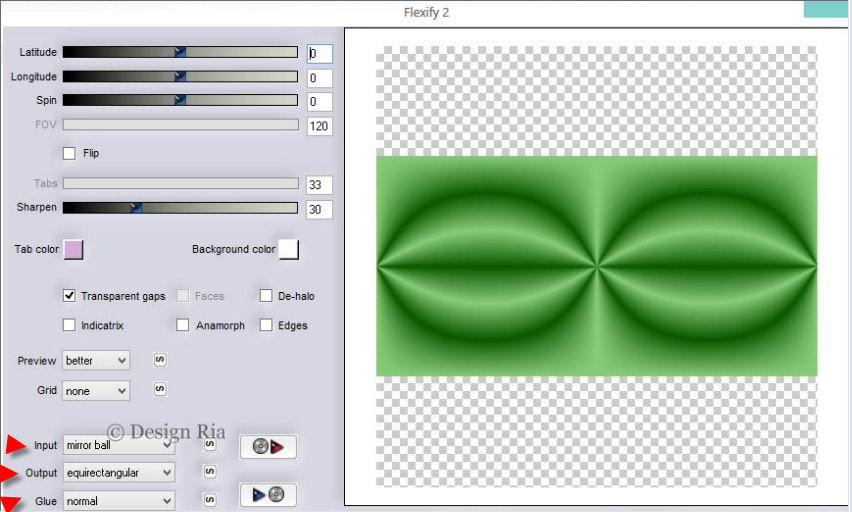Click the Spin slider thumb

[x=180, y=100]
